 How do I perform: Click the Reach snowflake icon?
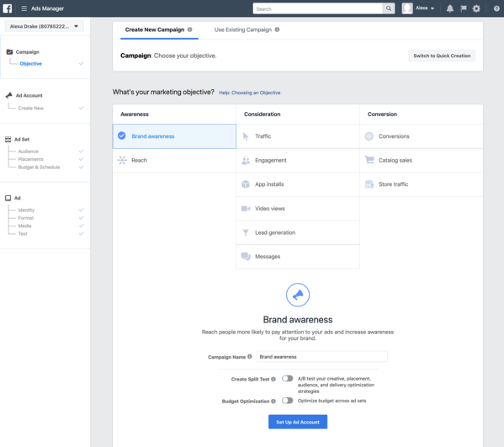pos(122,160)
